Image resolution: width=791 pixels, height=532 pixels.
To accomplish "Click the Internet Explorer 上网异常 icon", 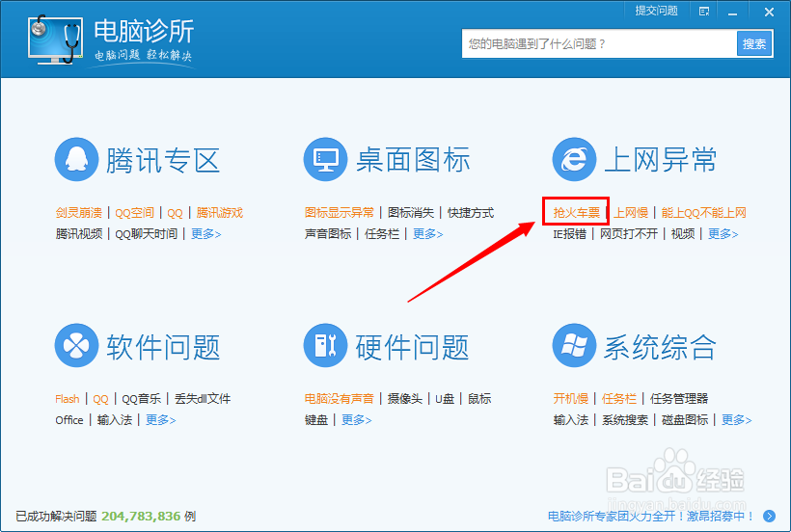I will [574, 160].
